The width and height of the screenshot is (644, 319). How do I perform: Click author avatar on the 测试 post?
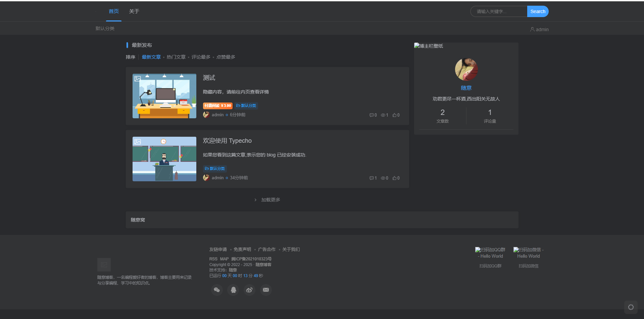click(x=206, y=115)
